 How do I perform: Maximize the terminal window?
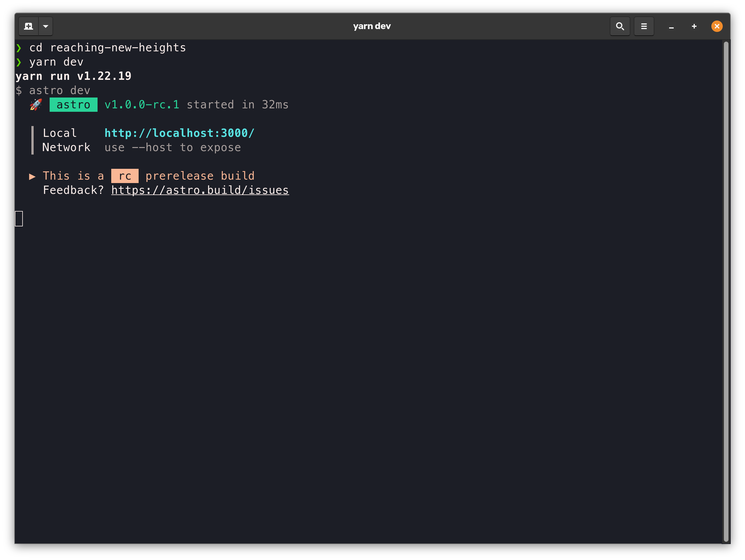point(694,26)
